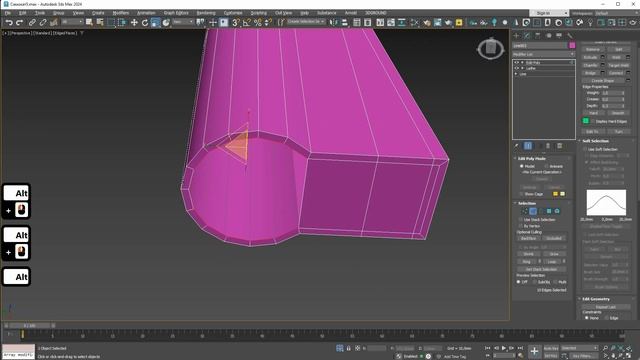Viewport: 640px width, 360px height.
Task: Activate the Select and Move tool
Action: pos(134,23)
